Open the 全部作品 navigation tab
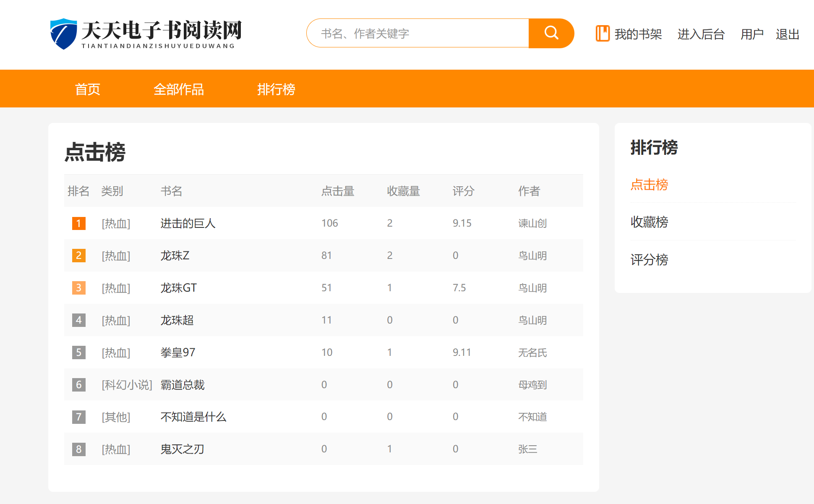This screenshot has width=814, height=504. pyautogui.click(x=179, y=89)
